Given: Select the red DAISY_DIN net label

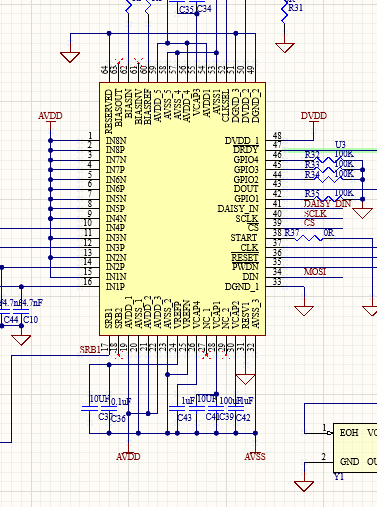Looking at the screenshot, I should [x=327, y=204].
